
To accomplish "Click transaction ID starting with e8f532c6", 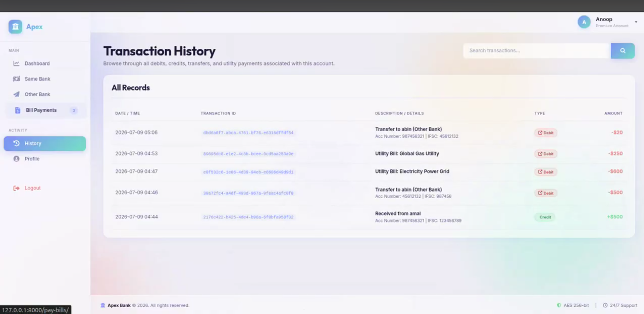I will [x=248, y=172].
